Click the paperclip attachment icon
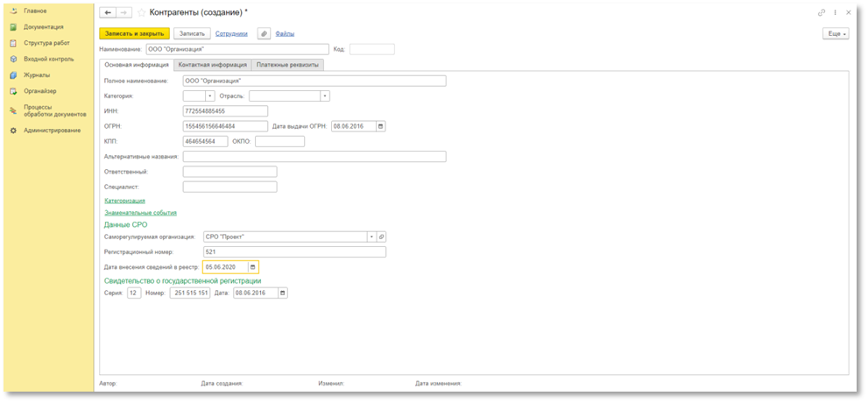The height and width of the screenshot is (403, 868). pyautogui.click(x=264, y=33)
